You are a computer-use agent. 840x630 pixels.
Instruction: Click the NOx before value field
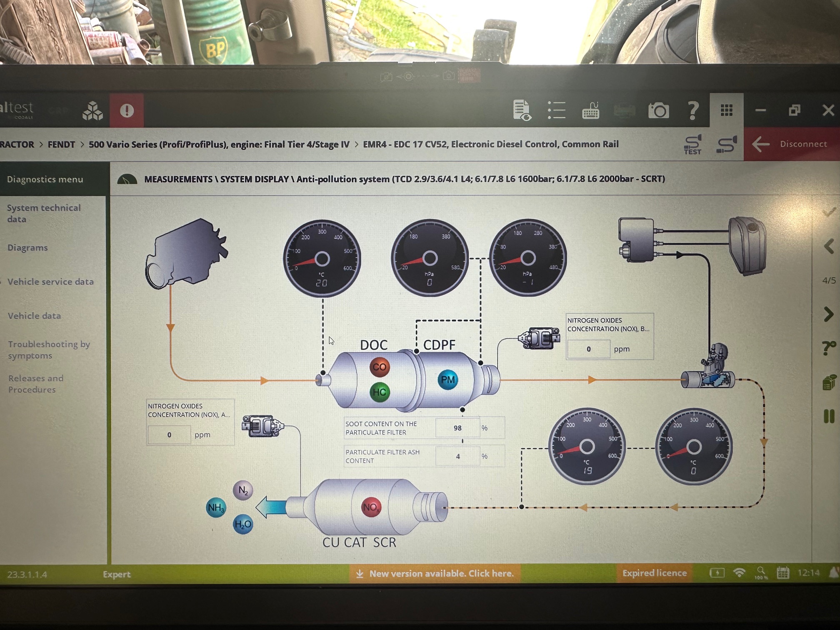[588, 349]
